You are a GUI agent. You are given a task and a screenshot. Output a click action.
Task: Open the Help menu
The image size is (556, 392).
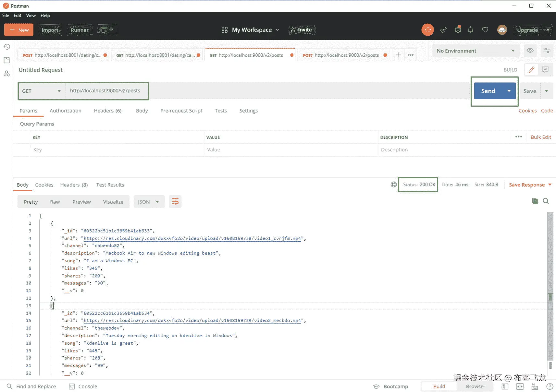click(x=45, y=16)
